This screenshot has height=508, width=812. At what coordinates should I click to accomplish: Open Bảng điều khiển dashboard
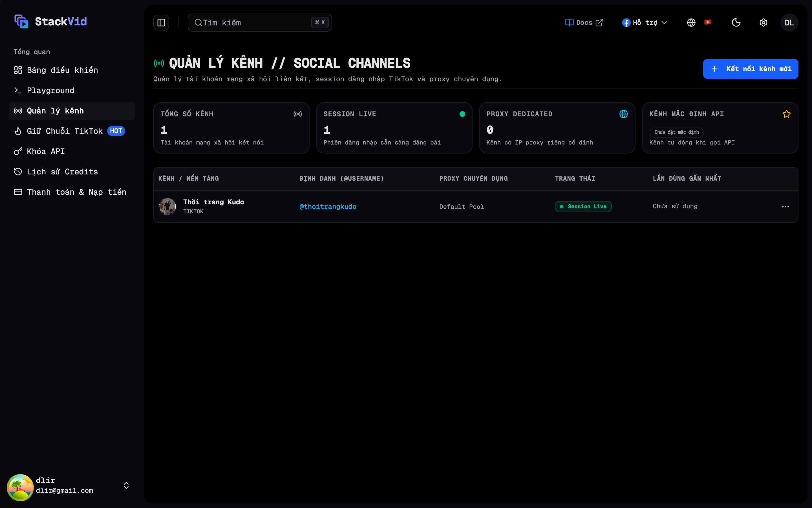pyautogui.click(x=72, y=70)
